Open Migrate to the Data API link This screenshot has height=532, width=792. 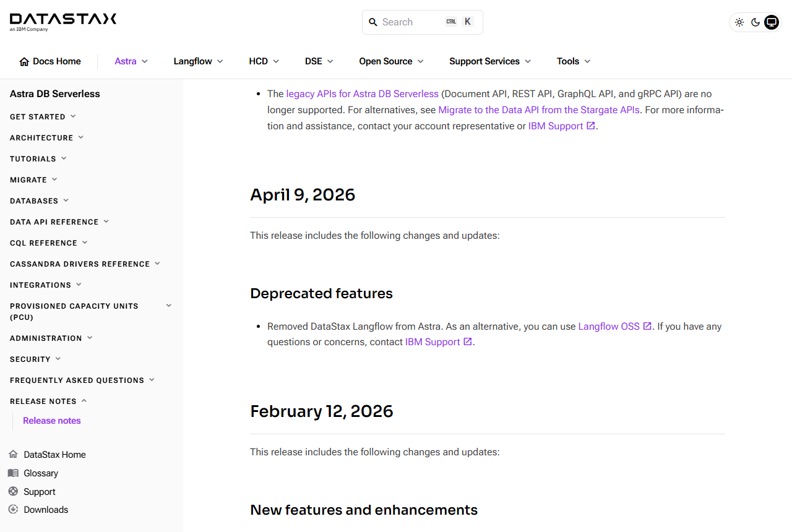[539, 110]
